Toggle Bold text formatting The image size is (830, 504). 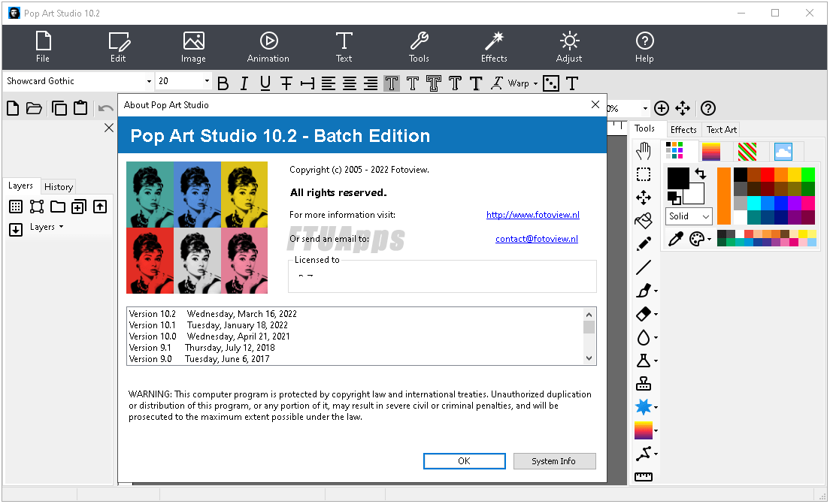[x=223, y=83]
